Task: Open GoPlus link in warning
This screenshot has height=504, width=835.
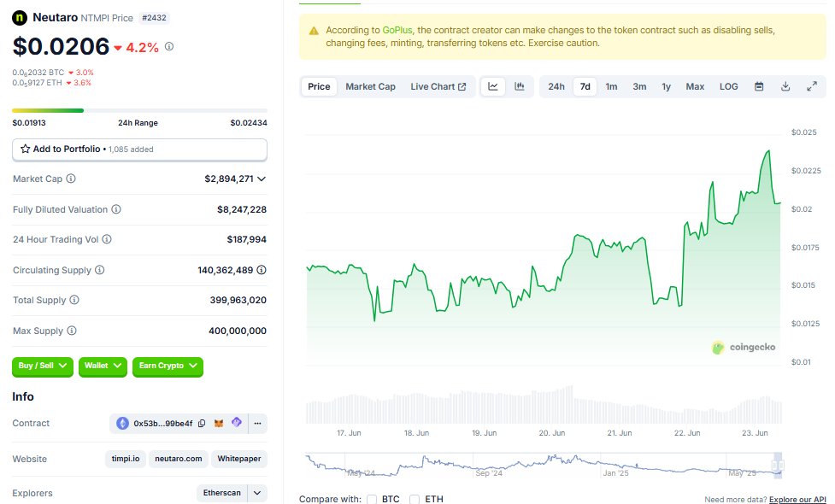Action: (397, 31)
